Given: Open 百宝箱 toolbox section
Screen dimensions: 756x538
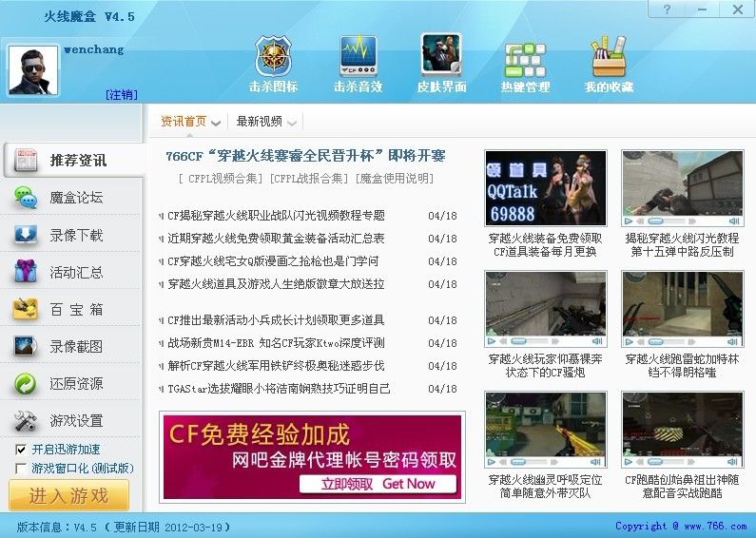Looking at the screenshot, I should tap(72, 309).
